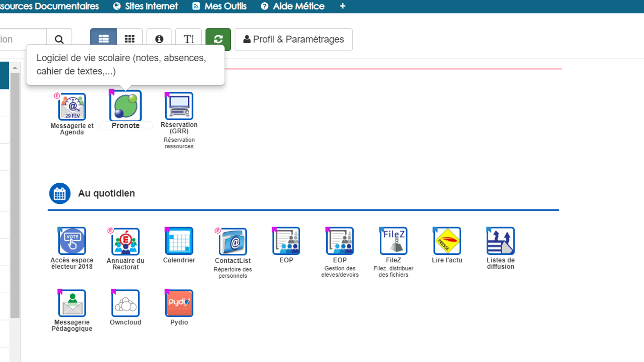
Task: Open the Pronote application icon
Action: pos(125,106)
